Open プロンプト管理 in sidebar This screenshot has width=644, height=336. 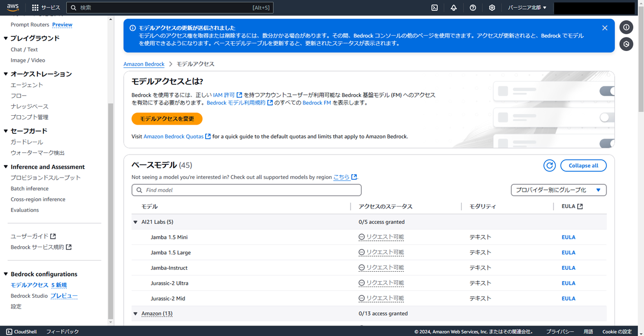[29, 117]
